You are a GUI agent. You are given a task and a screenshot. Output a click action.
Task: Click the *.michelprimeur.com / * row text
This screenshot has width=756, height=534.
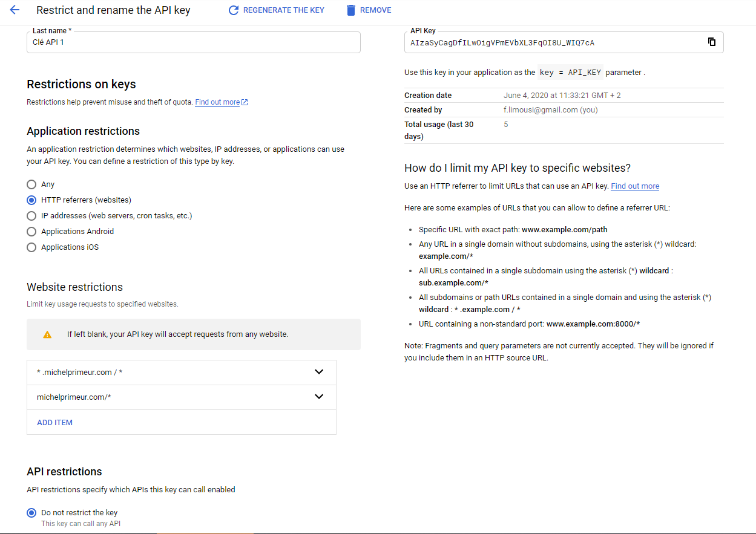(80, 373)
